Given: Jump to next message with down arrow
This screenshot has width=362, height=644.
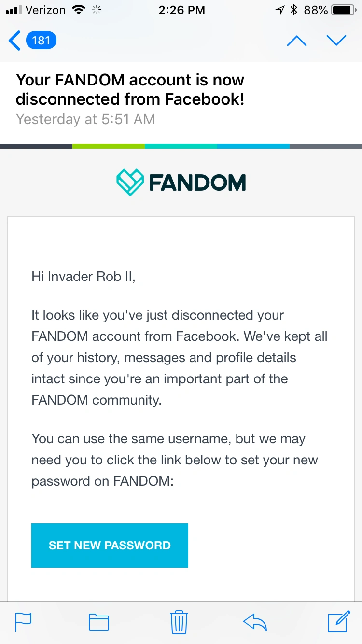Looking at the screenshot, I should coord(336,41).
